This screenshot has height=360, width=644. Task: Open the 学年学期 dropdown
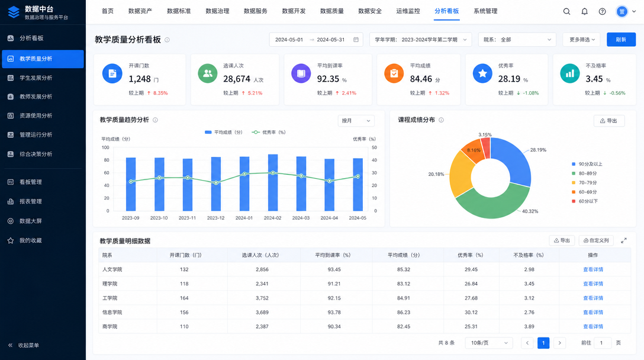pos(421,40)
